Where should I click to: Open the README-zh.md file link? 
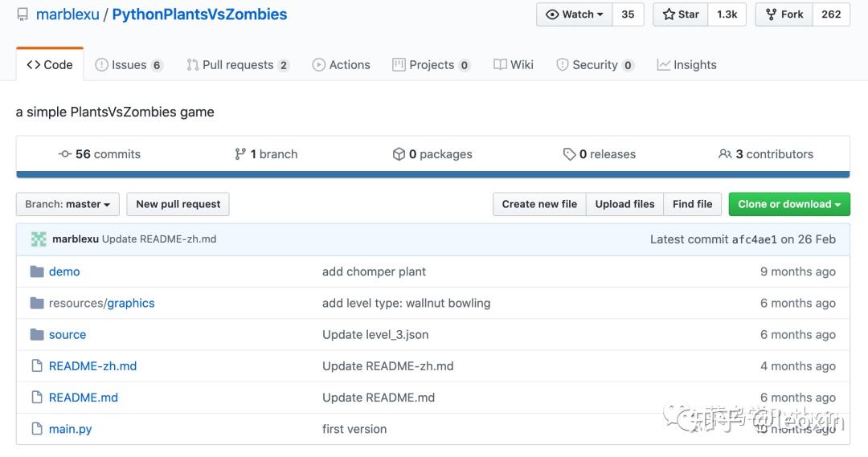tap(92, 366)
